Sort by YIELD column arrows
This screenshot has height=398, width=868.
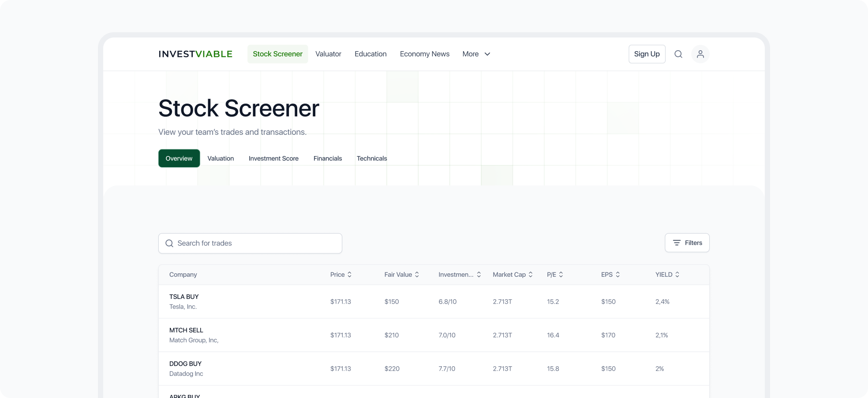tap(677, 275)
